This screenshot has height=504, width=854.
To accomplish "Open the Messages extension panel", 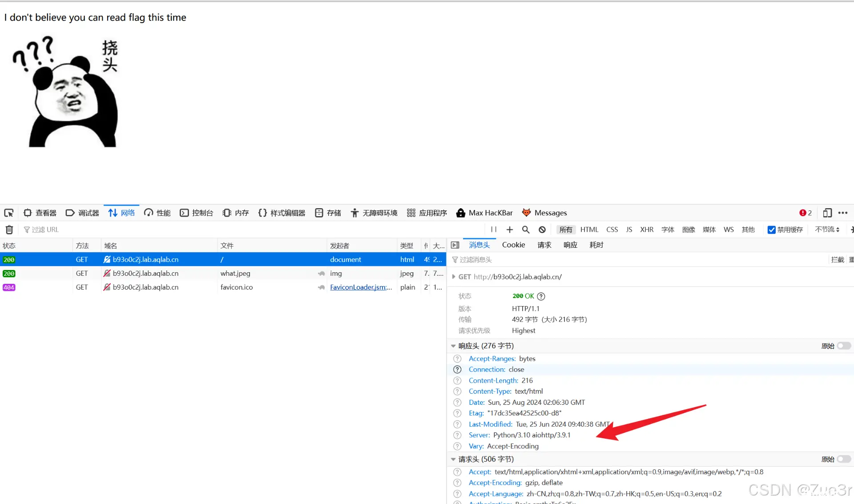I will point(544,213).
